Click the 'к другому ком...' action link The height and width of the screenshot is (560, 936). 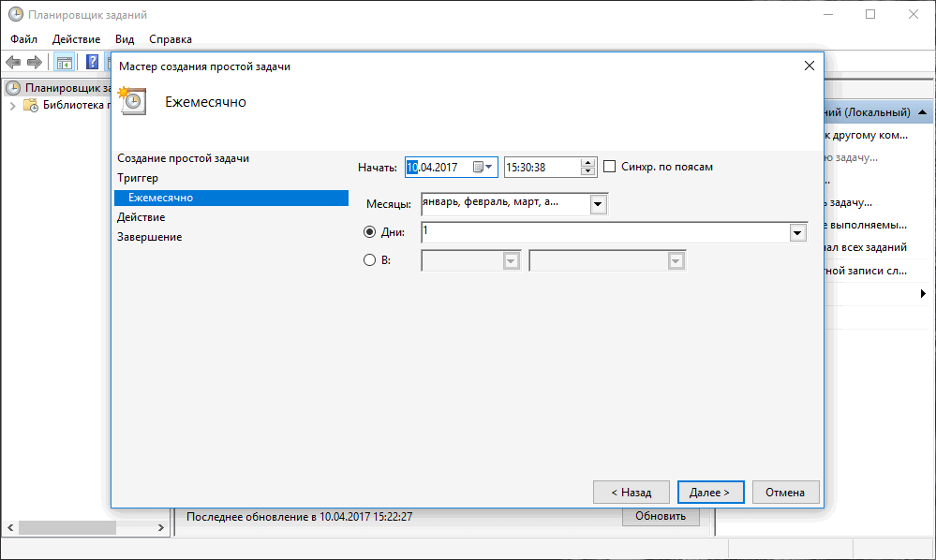coord(866,136)
